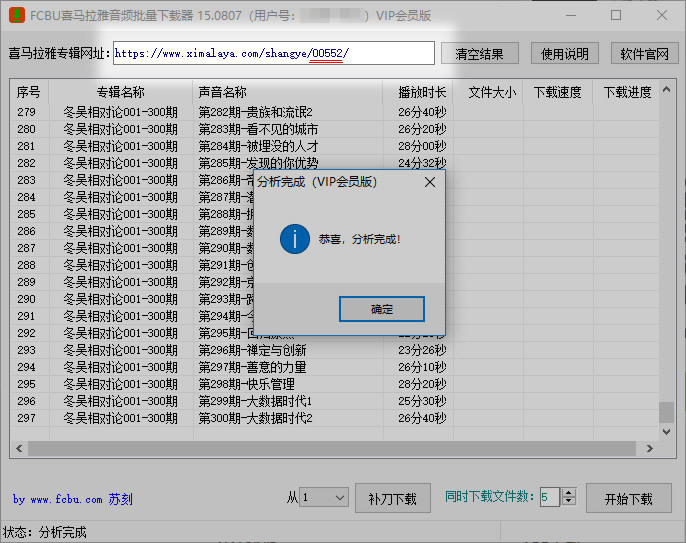Click the vertical scrollbar thumb
686x543 pixels.
[666, 412]
